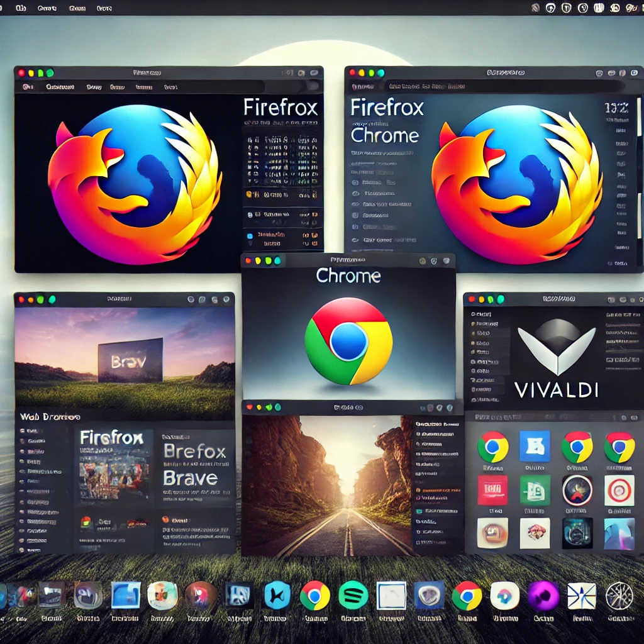Click the Firefox logo in the Firefrox stats-table window
Viewport: 644px width, 644px height.
135,185
